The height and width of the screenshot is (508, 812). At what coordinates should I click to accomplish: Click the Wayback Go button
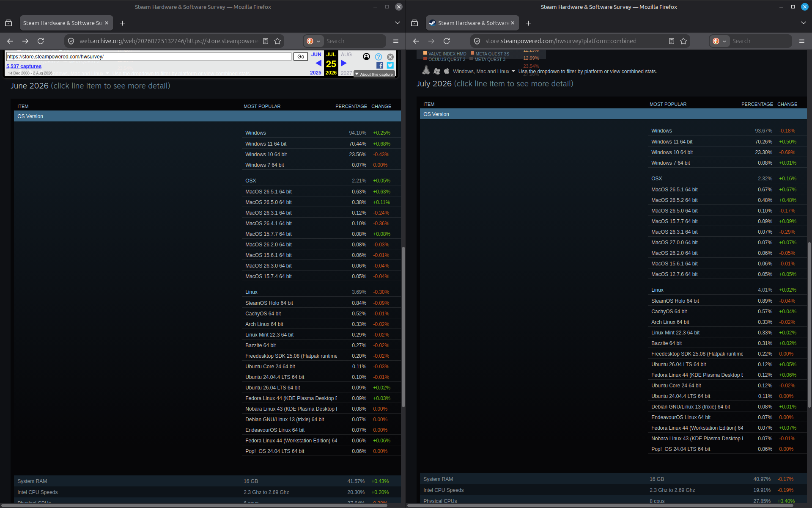click(301, 57)
